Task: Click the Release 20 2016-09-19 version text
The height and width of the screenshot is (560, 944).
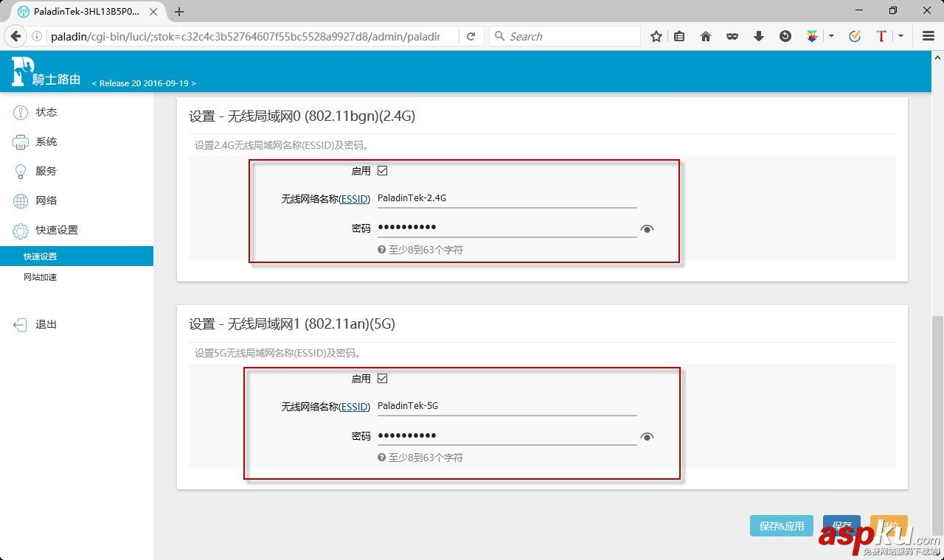Action: (144, 83)
